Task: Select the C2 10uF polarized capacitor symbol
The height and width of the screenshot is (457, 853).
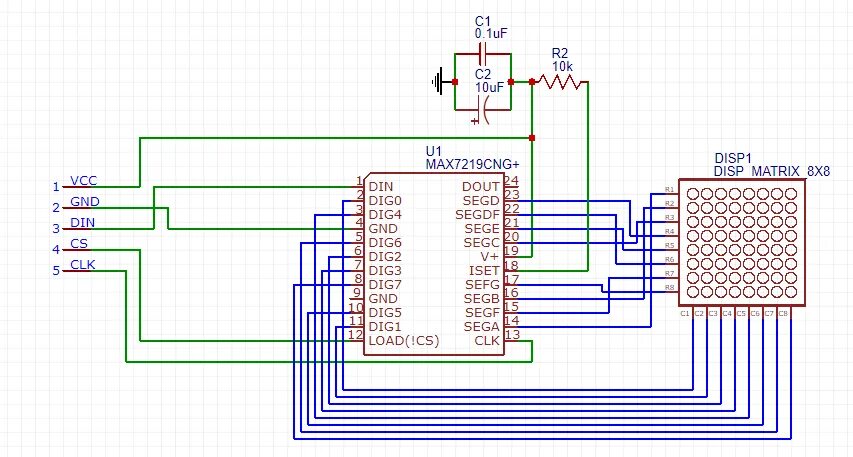Action: [482, 111]
